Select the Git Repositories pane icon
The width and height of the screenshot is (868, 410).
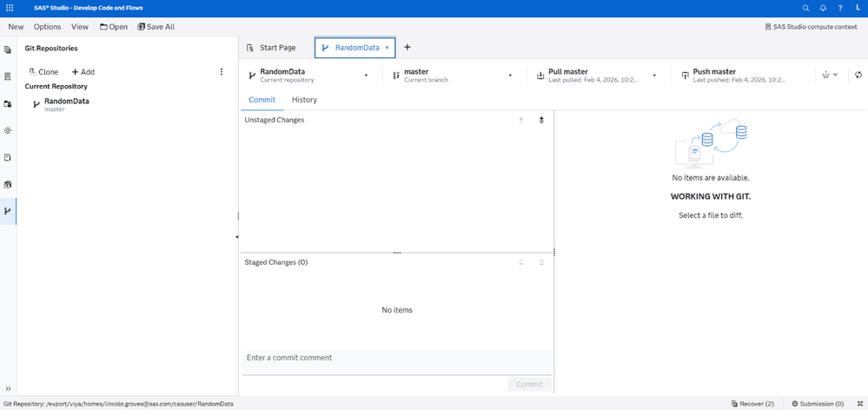[x=8, y=211]
